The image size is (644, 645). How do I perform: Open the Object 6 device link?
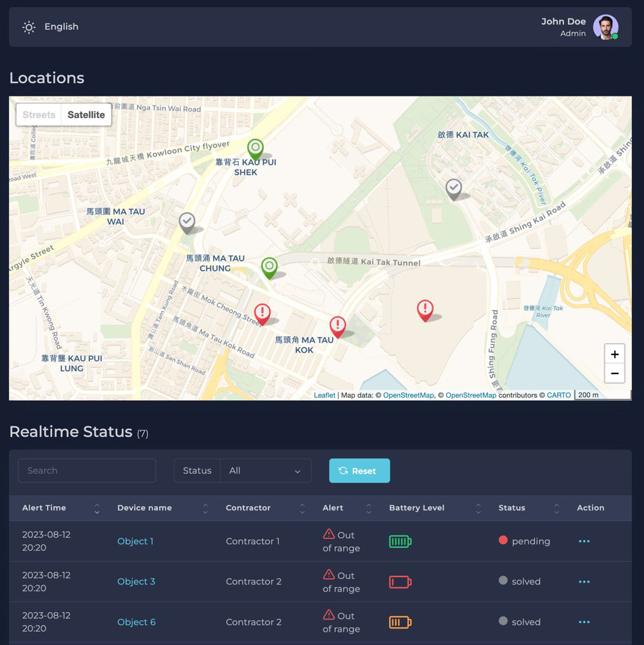(136, 622)
